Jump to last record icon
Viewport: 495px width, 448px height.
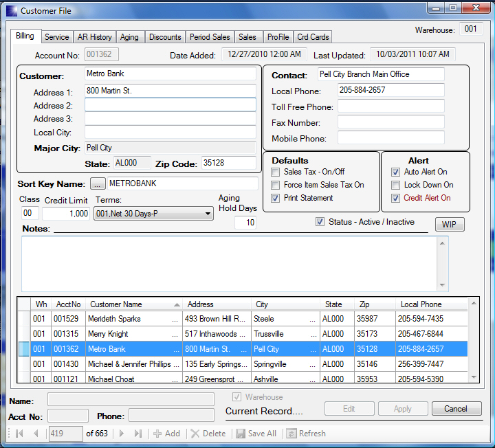(x=138, y=434)
